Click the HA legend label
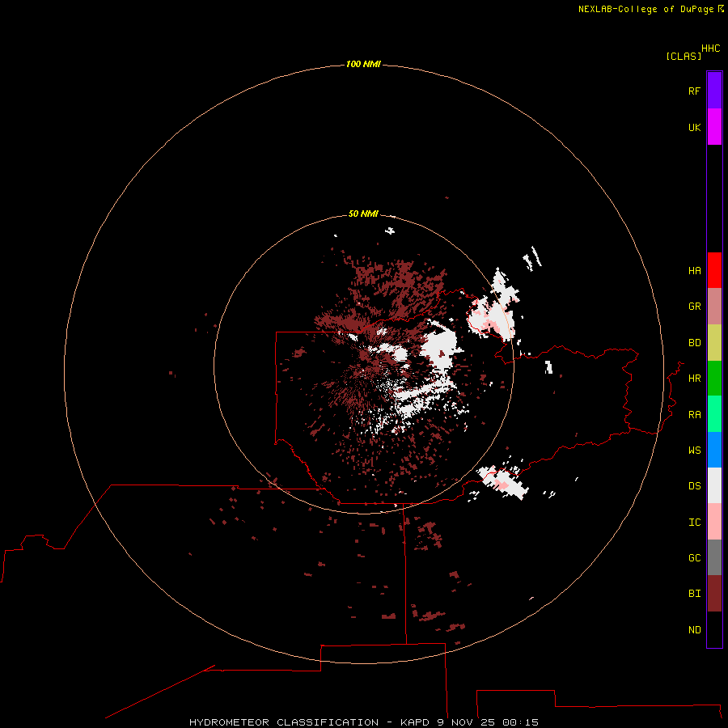The height and width of the screenshot is (728, 728). [x=694, y=271]
